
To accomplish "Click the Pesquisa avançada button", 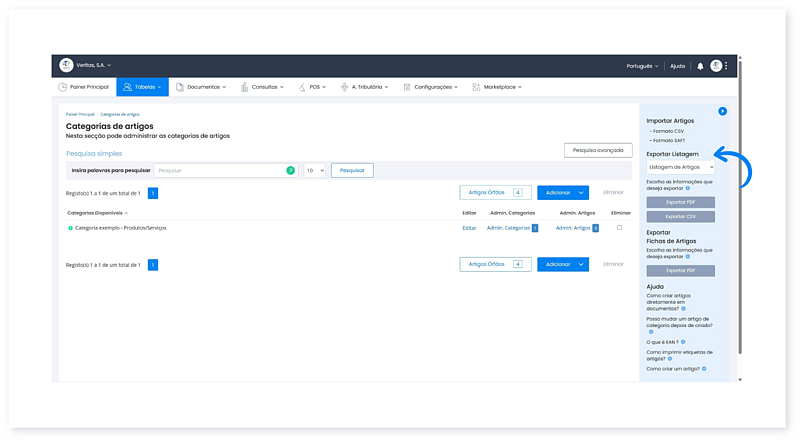I will pyautogui.click(x=598, y=150).
